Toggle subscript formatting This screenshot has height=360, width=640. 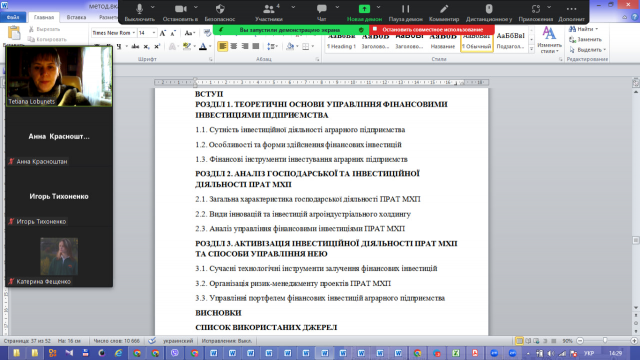click(x=146, y=47)
